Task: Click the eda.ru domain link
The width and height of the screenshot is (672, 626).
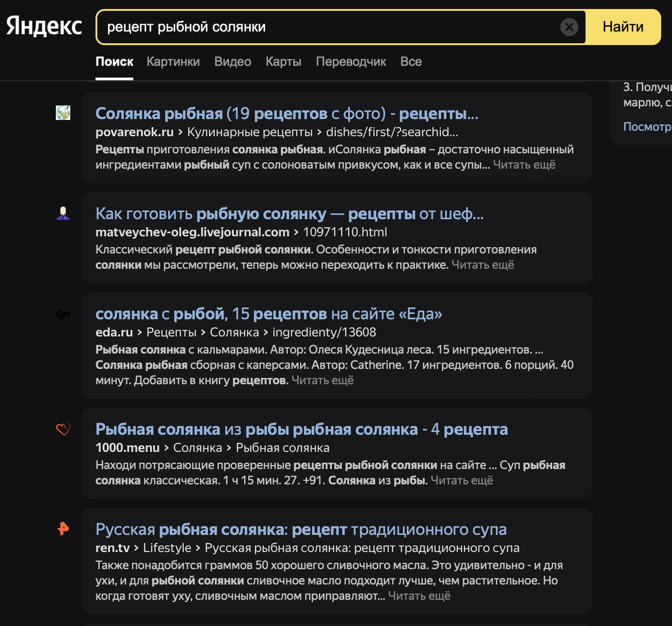Action: (x=114, y=332)
